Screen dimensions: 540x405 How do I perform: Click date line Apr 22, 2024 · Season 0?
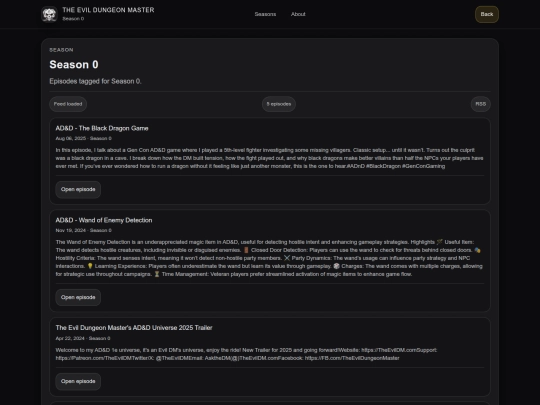click(83, 338)
